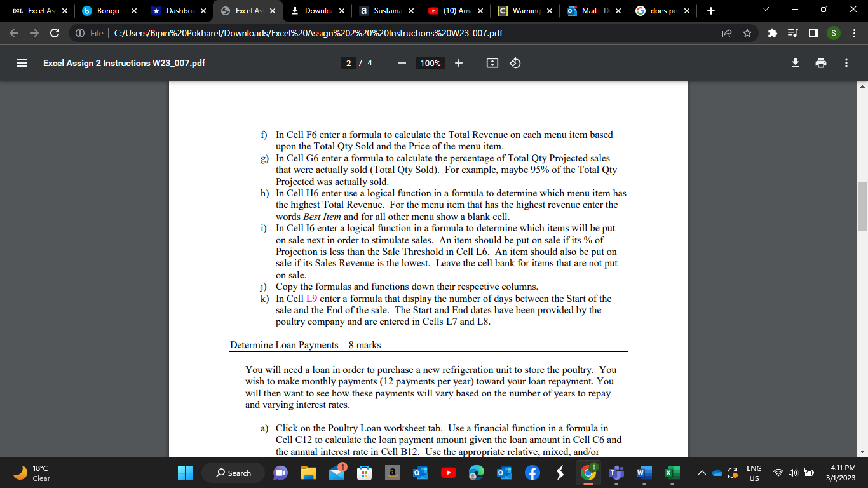
Task: Zoom in the PDF with plus icon
Action: tap(459, 63)
